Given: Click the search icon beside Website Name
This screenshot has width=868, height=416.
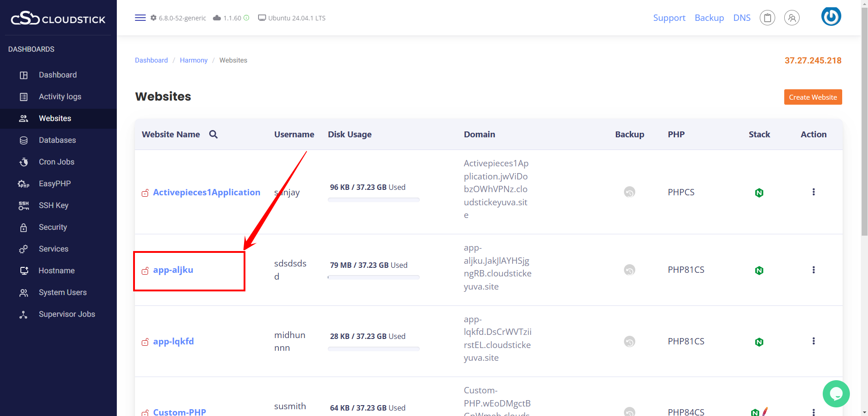Looking at the screenshot, I should (x=213, y=135).
